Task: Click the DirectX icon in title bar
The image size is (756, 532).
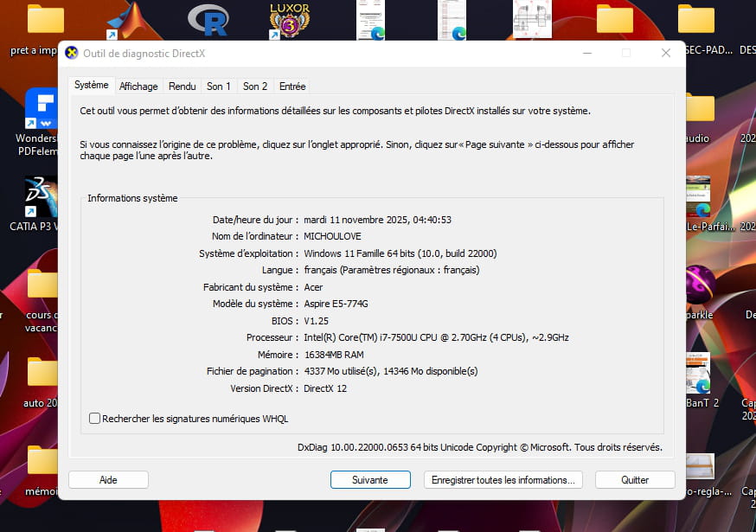Action: click(x=72, y=53)
